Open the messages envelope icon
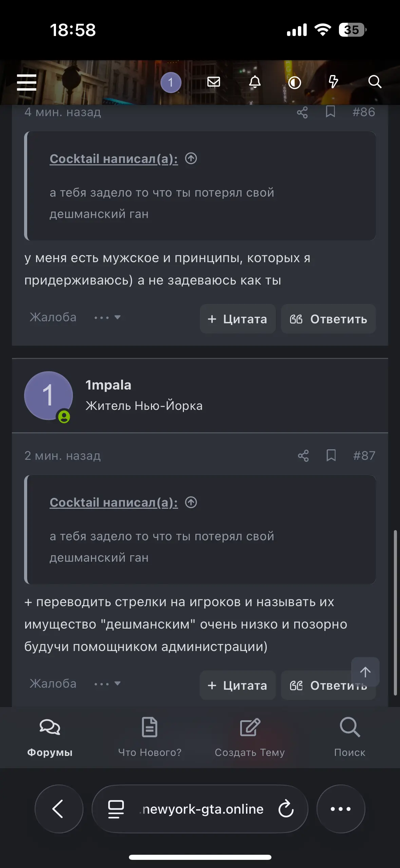Screen dimensions: 400x868 213,82
